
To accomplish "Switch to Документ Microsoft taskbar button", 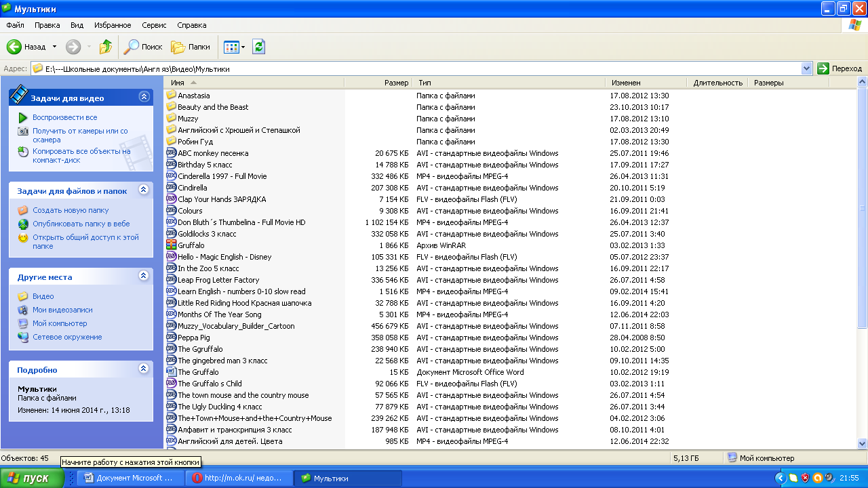I will [x=129, y=478].
